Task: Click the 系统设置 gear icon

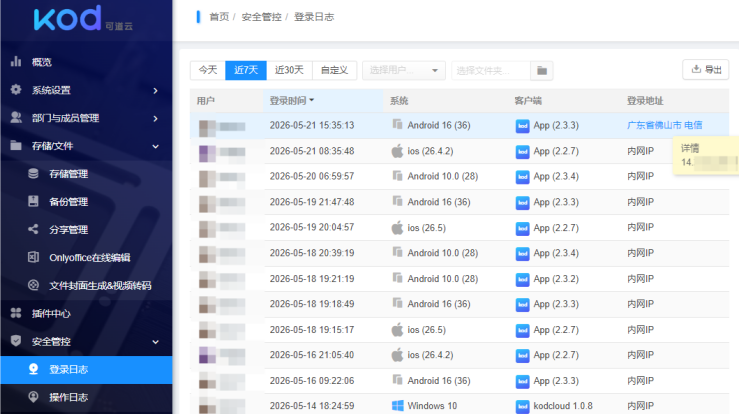Action: (16, 90)
